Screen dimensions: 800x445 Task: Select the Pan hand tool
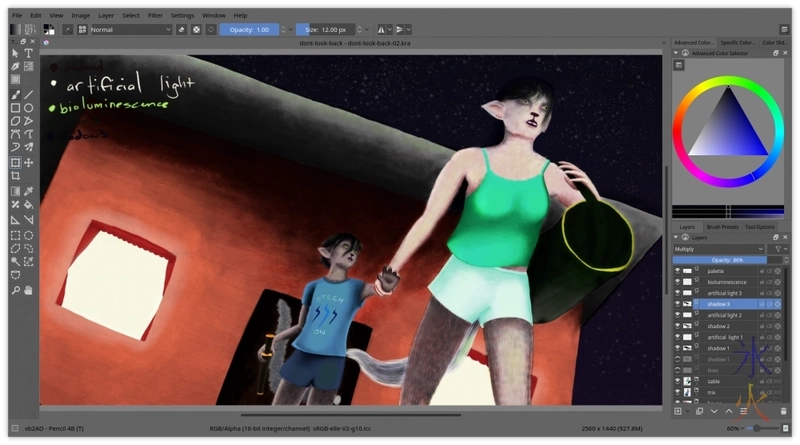pos(29,290)
